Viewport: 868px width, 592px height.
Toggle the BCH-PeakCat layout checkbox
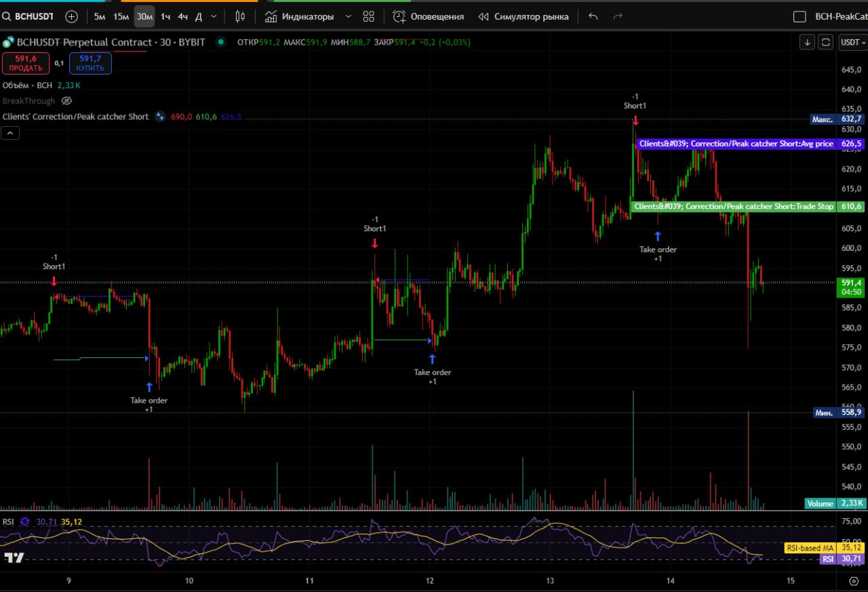tap(800, 17)
